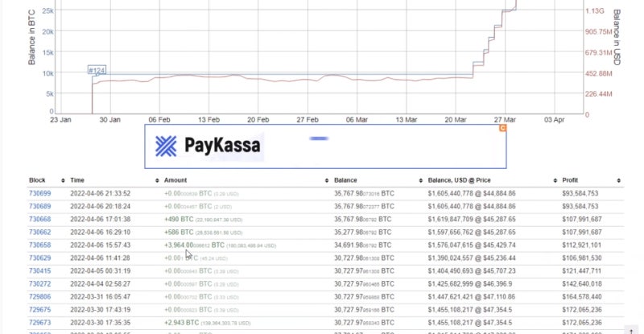The height and width of the screenshot is (334, 644).
Task: Open block 730668 link
Action: pos(39,219)
